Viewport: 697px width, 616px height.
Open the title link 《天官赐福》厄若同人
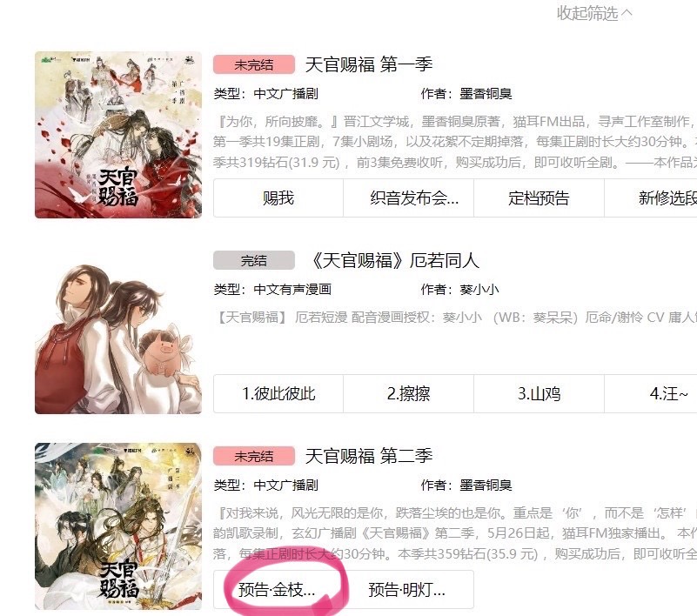point(394,260)
